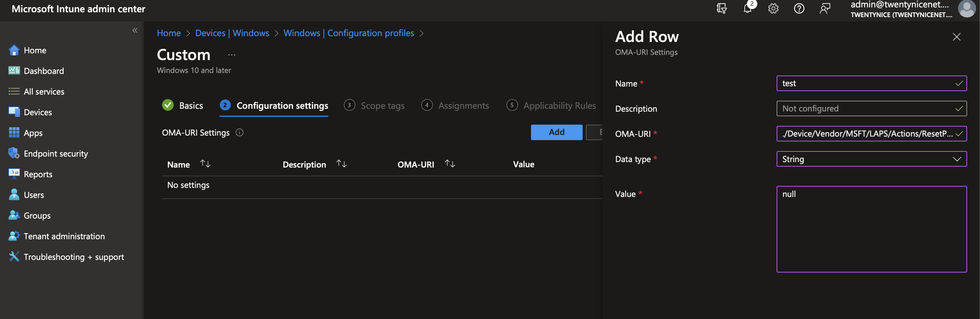This screenshot has height=319, width=980.
Task: Switch to the Scope tags tab
Action: tap(382, 106)
